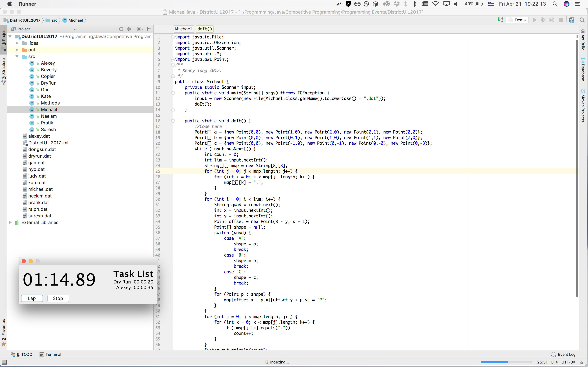Open the Project Structure dialog icon
The width and height of the screenshot is (588, 367).
[x=572, y=20]
